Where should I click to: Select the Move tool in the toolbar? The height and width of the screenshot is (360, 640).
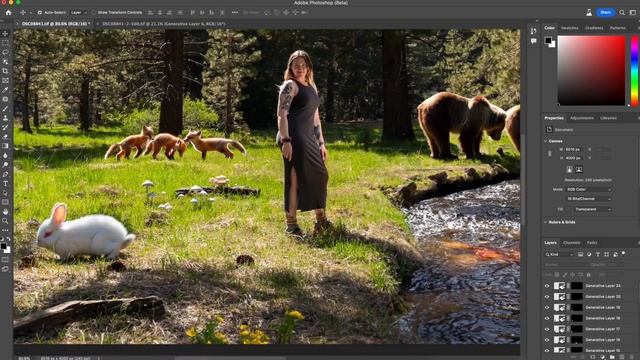(5, 33)
